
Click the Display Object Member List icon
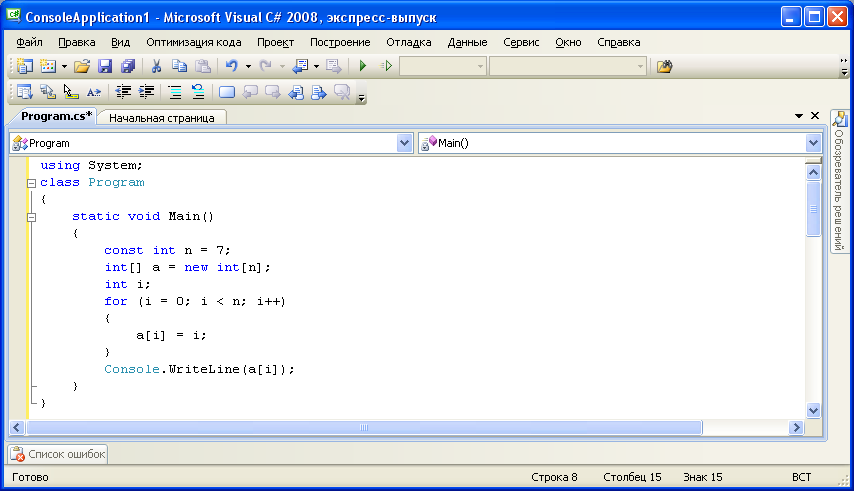coord(25,92)
